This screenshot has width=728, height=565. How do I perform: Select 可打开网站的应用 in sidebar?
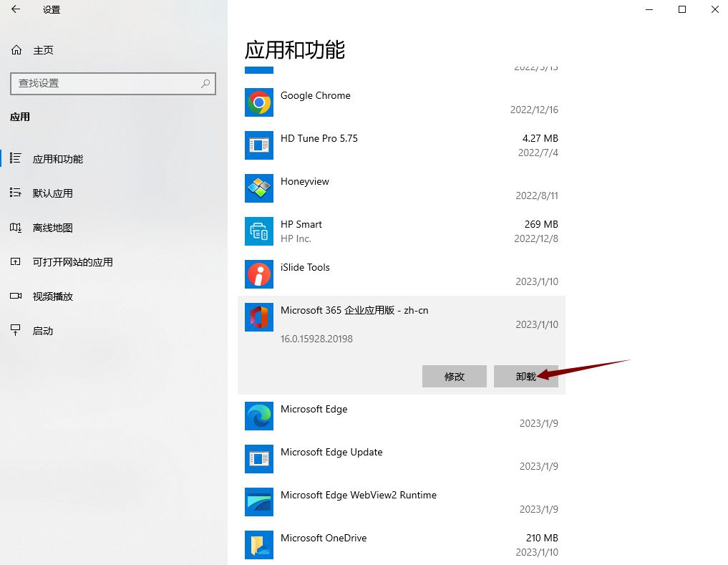point(72,262)
